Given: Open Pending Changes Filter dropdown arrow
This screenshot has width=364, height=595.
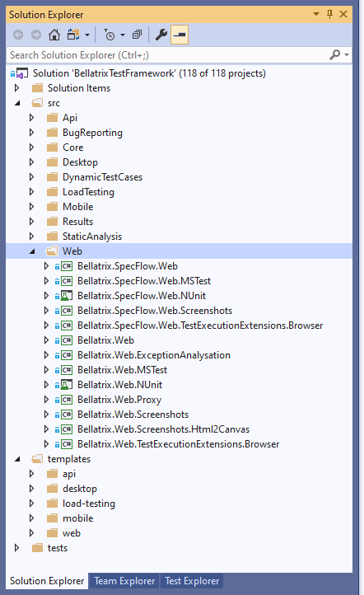Looking at the screenshot, I should [x=123, y=35].
